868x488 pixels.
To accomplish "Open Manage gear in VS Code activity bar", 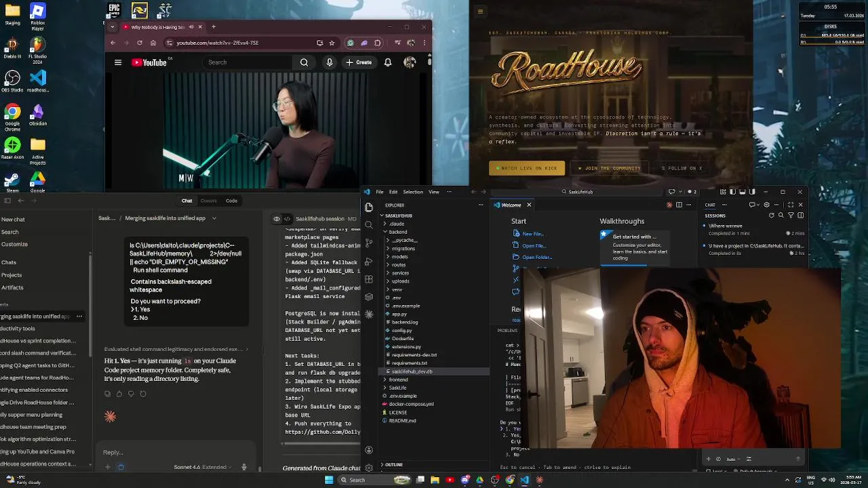I will tap(369, 468).
